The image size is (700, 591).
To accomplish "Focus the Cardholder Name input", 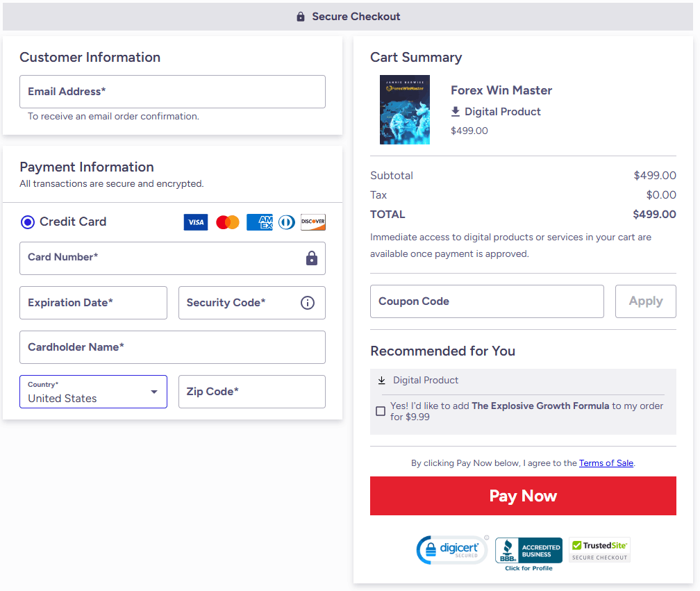I will [172, 347].
